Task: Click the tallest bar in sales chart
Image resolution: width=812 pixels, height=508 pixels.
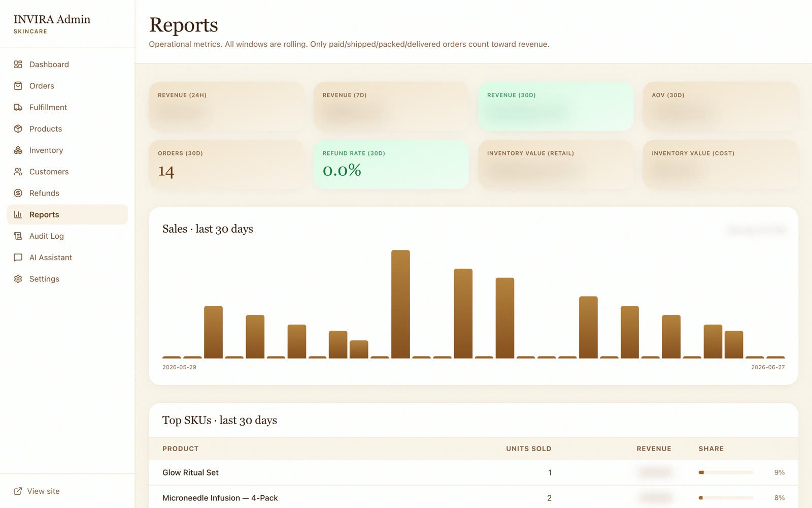Action: (400, 304)
